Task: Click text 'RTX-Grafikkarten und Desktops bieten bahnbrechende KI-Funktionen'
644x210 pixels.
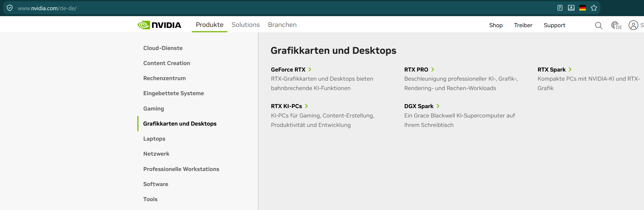Action: tap(322, 83)
